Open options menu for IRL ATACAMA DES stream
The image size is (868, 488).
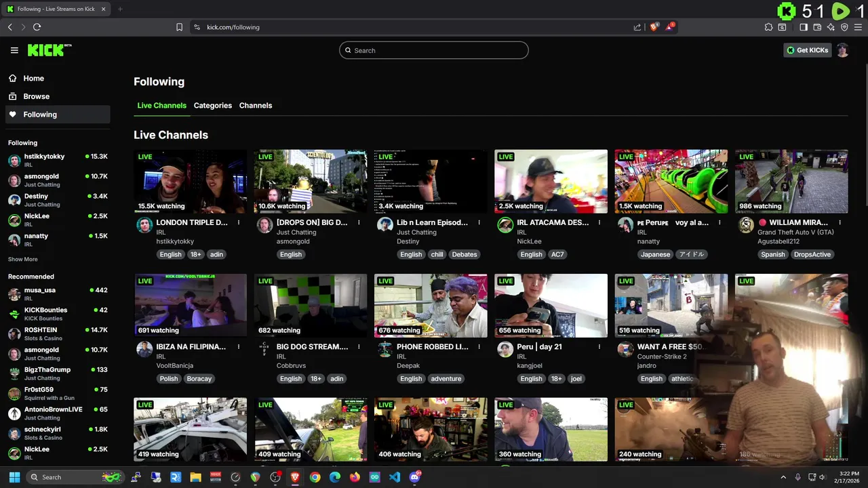pos(599,222)
